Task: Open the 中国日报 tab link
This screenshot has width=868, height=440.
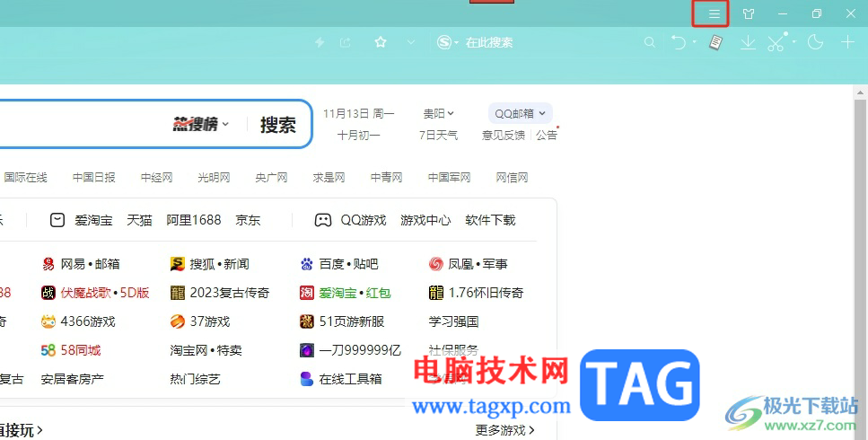Action: (x=94, y=178)
